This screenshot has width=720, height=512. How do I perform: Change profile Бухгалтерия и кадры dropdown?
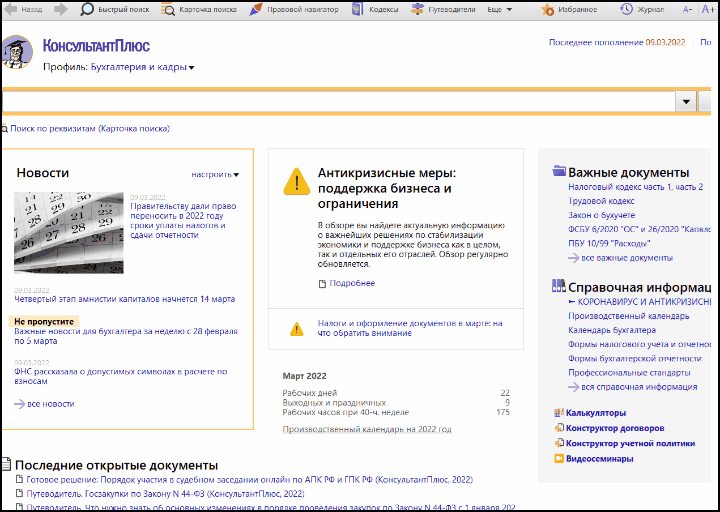tap(142, 67)
